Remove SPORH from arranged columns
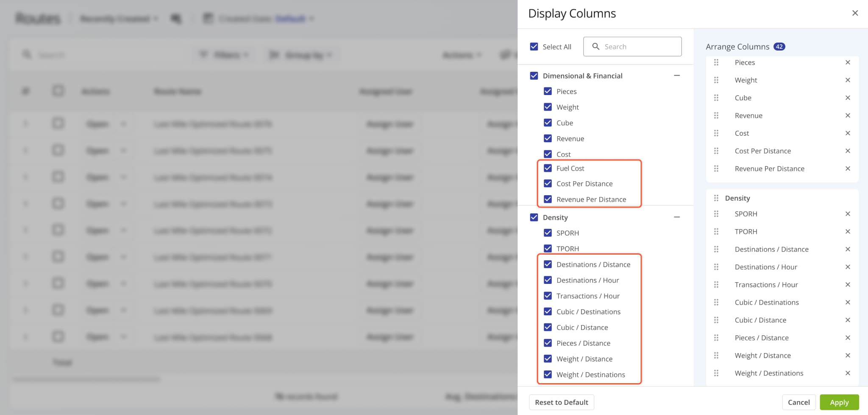The height and width of the screenshot is (415, 868). 848,214
